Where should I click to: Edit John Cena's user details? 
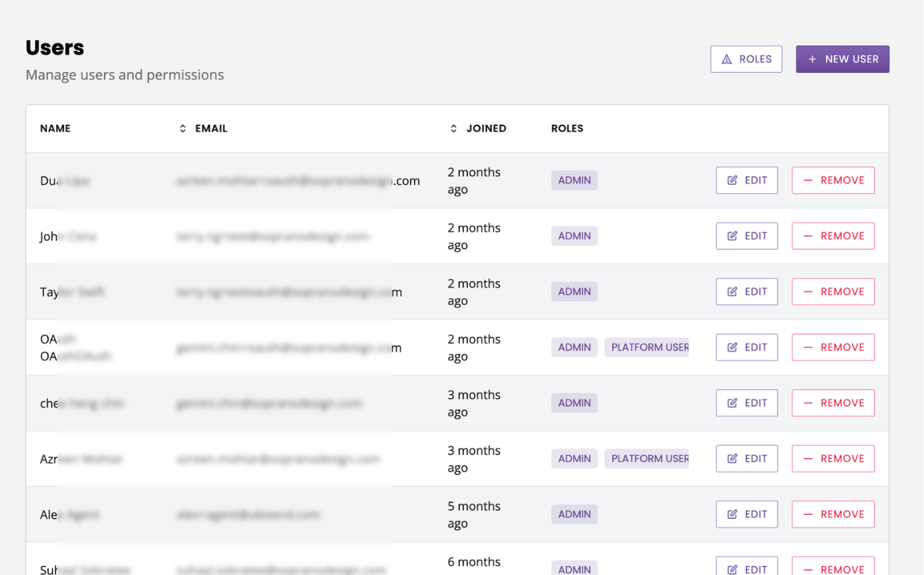[746, 236]
